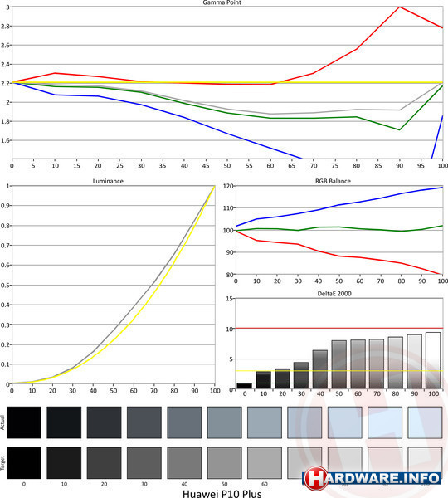The width and height of the screenshot is (448, 498).
Task: Select the Target row swatch for level 60
Action: [x=265, y=463]
